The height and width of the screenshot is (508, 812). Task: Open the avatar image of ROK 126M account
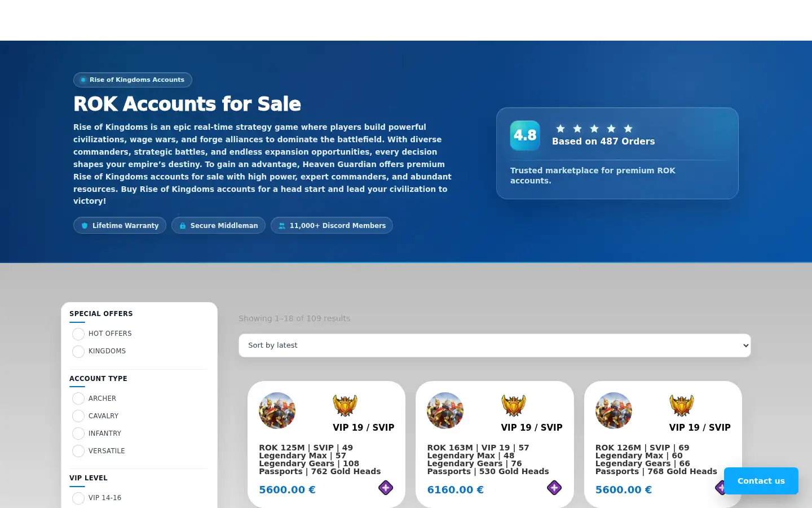click(614, 410)
